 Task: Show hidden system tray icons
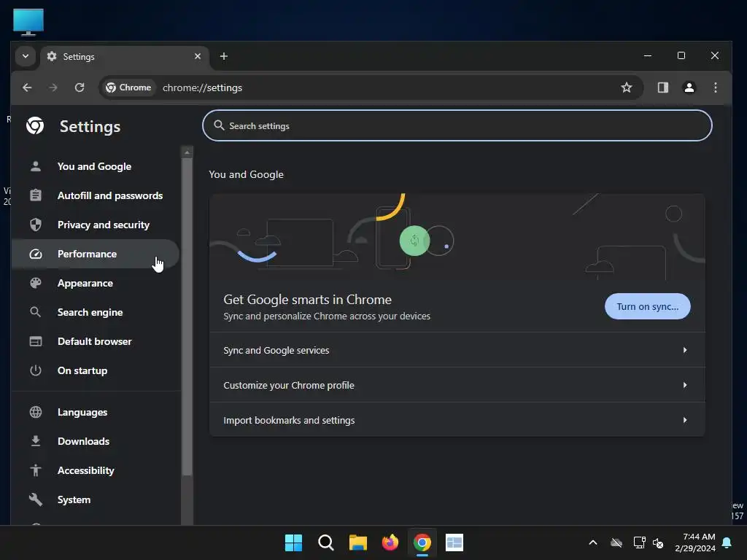pos(593,542)
